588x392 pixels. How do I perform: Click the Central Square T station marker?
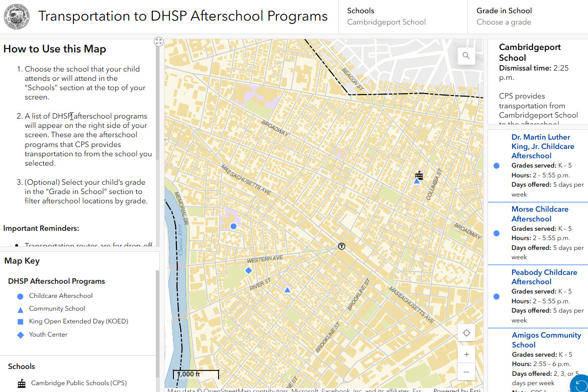342,246
